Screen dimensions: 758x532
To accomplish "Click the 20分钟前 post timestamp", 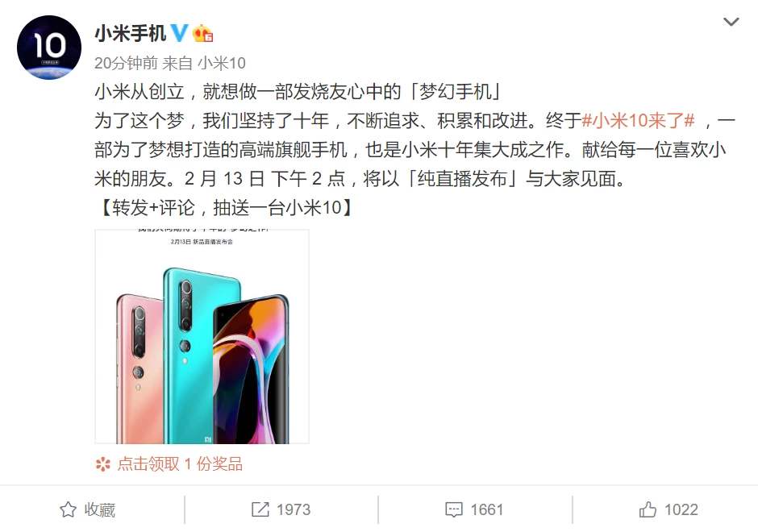I will tap(126, 64).
